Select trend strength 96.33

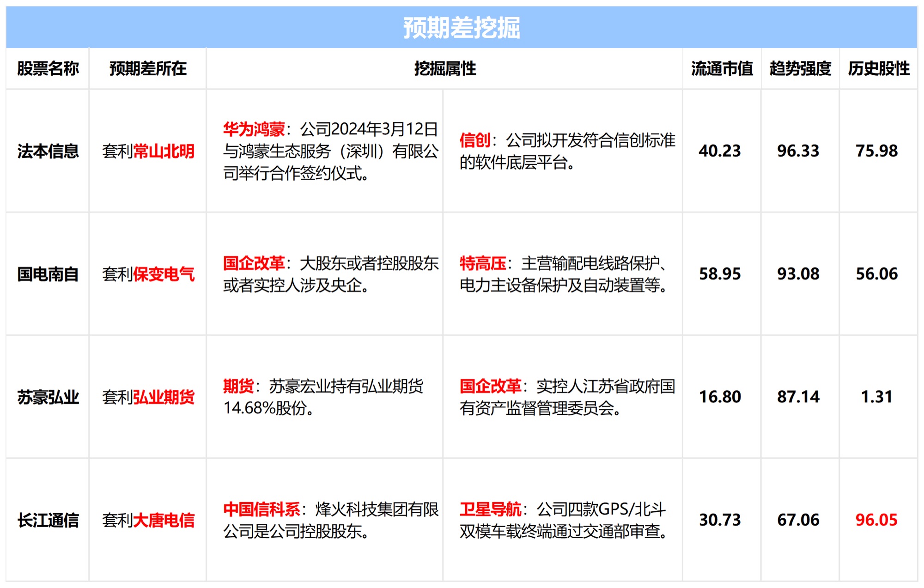click(798, 151)
